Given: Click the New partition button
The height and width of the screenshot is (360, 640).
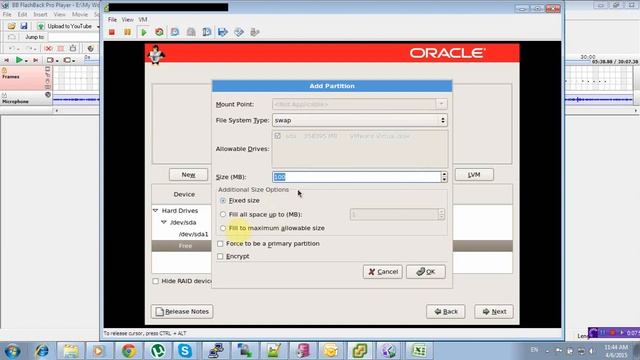Looking at the screenshot, I should coord(188,175).
